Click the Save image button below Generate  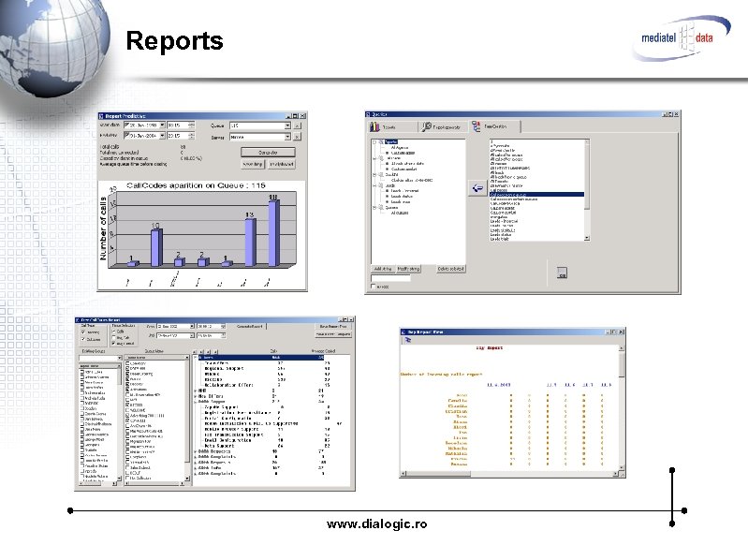coord(253,164)
